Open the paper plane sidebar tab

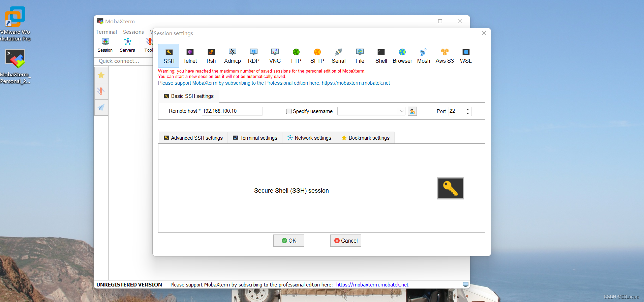(101, 107)
